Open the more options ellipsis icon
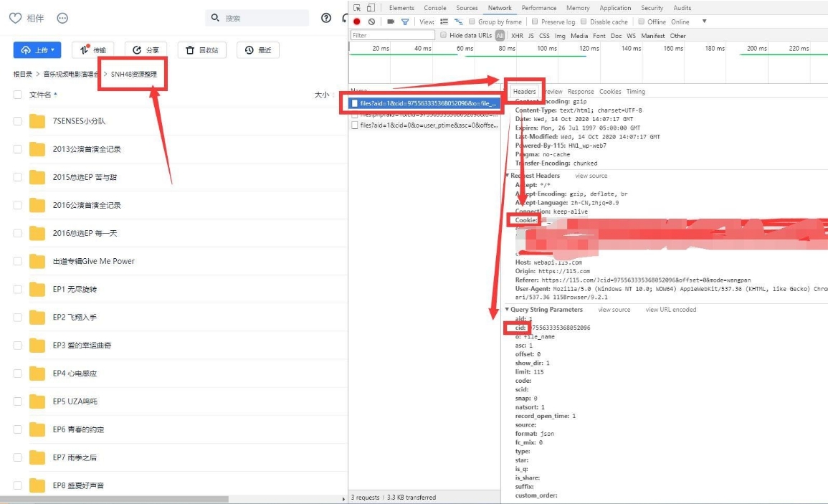 (62, 18)
